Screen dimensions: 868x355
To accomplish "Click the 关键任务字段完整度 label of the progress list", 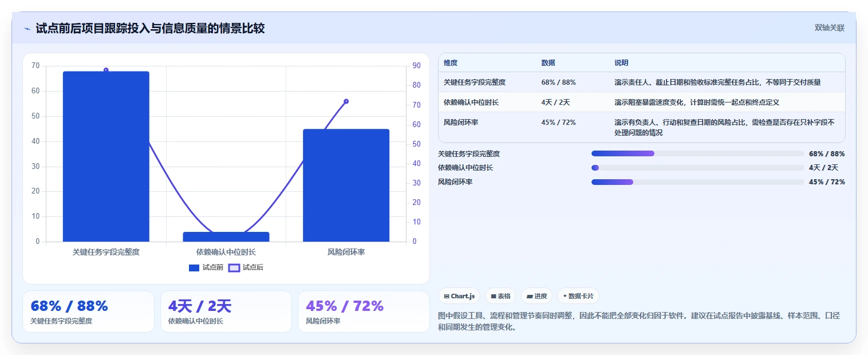I will pos(469,153).
